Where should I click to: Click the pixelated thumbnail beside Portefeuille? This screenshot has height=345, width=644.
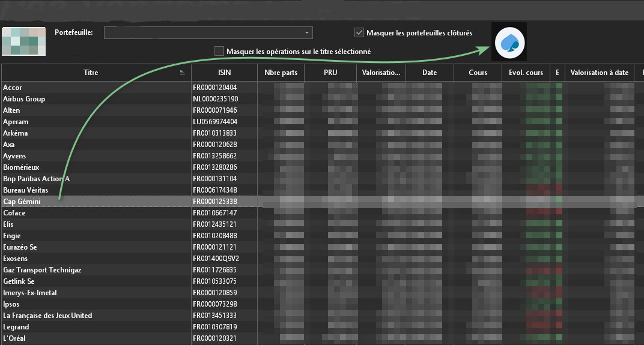[24, 41]
